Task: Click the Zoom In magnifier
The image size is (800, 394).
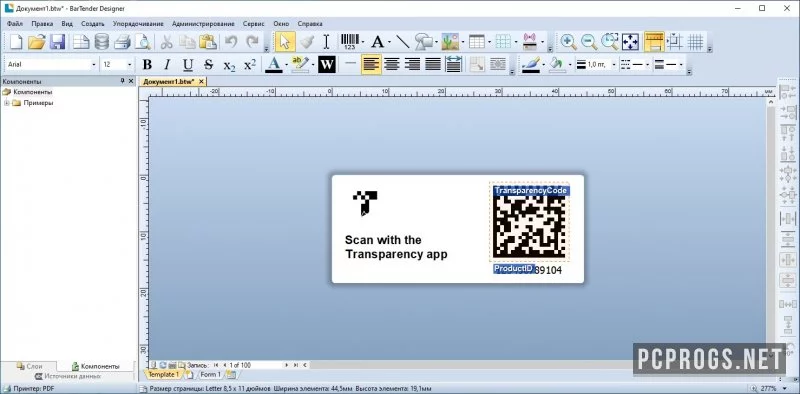Action: pyautogui.click(x=568, y=42)
